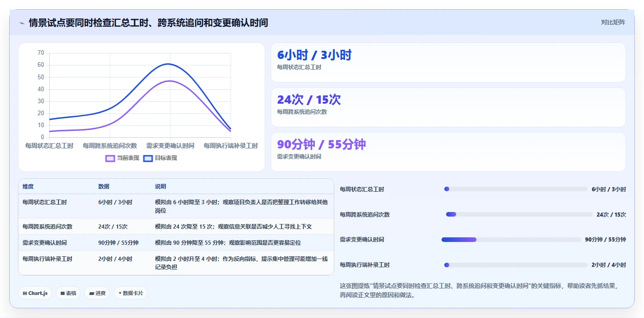The image size is (644, 318).
Task: Click the 对比矩阵 label in header
Action: (x=613, y=22)
